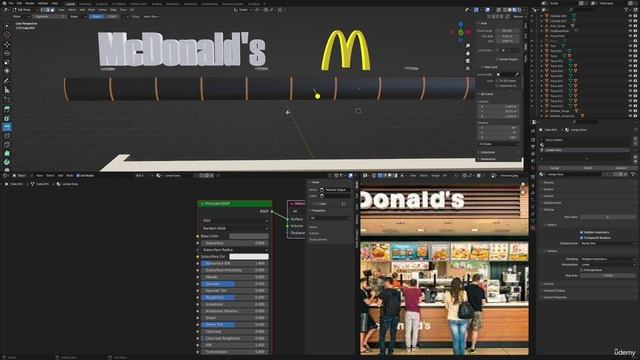Open the Bump Only displacement dropdown

tap(607, 243)
